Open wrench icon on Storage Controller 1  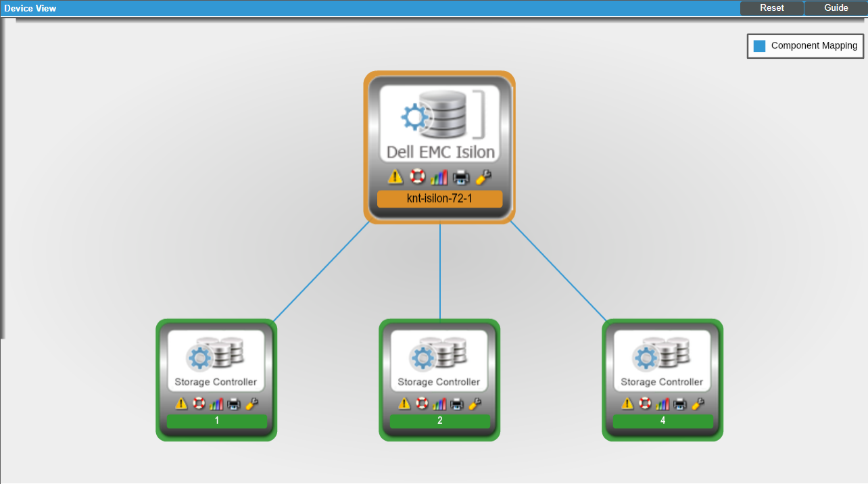point(251,404)
